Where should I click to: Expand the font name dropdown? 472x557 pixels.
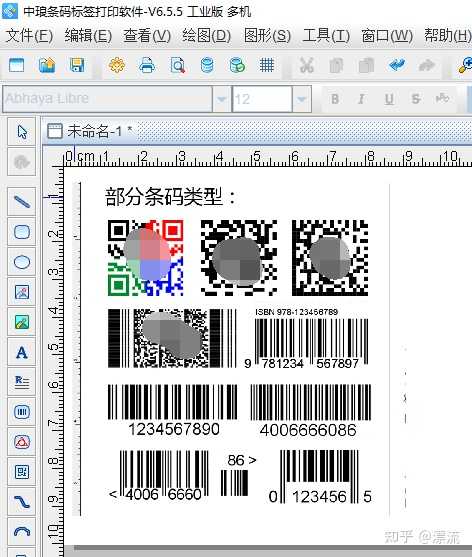pyautogui.click(x=222, y=99)
